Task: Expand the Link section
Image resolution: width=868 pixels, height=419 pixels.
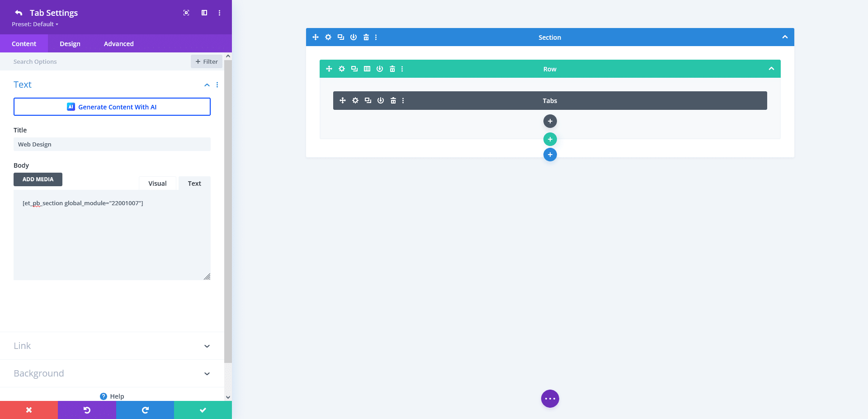Action: (x=112, y=346)
